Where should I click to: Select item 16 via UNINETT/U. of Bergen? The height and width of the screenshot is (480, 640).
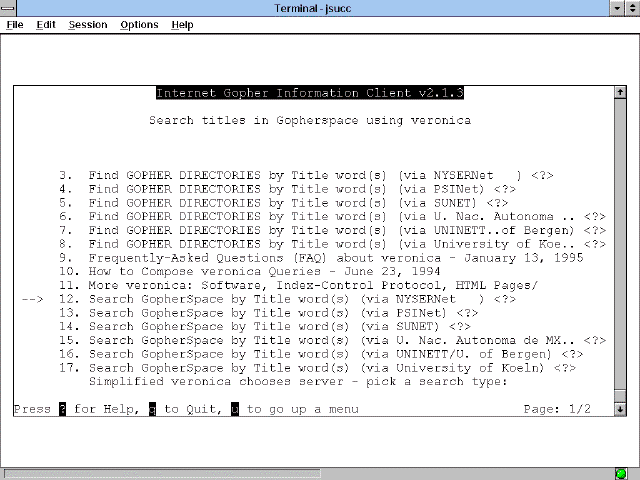click(321, 354)
